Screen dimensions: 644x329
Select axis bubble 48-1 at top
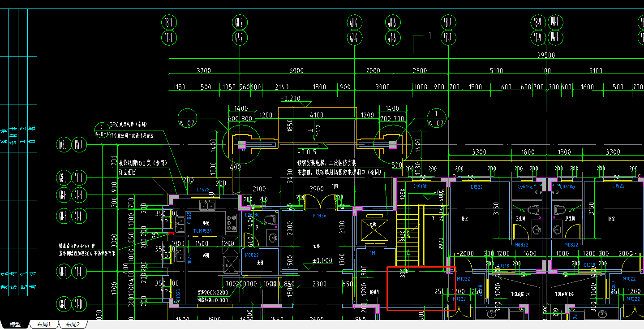click(x=169, y=22)
